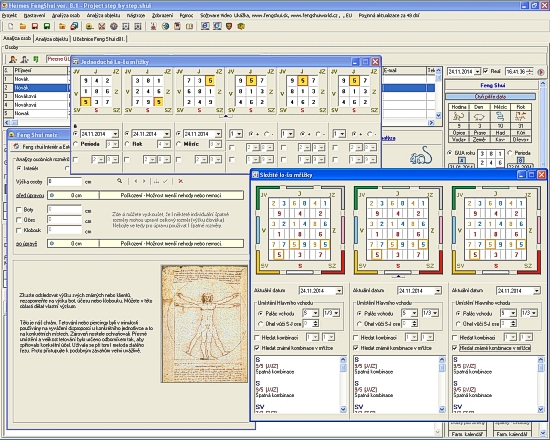
Task: Click the E-mail column header
Action: pyautogui.click(x=404, y=70)
